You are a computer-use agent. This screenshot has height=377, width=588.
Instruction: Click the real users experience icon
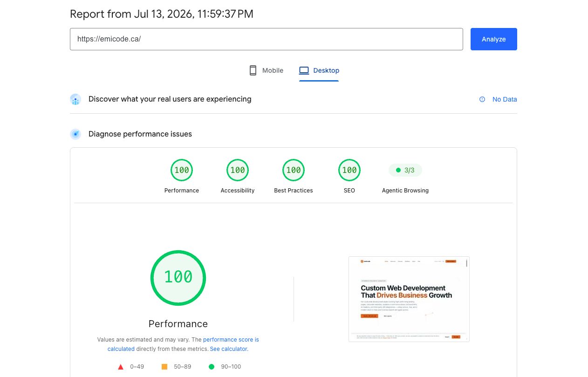(75, 99)
